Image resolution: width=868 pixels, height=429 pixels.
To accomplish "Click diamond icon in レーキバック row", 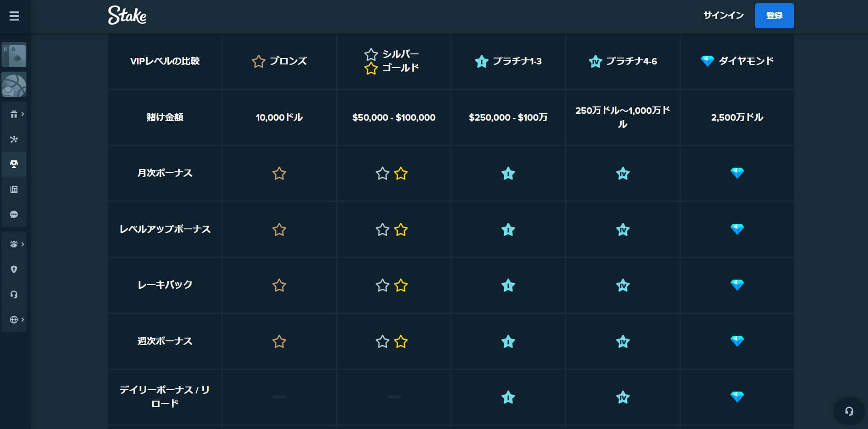I will click(x=737, y=285).
